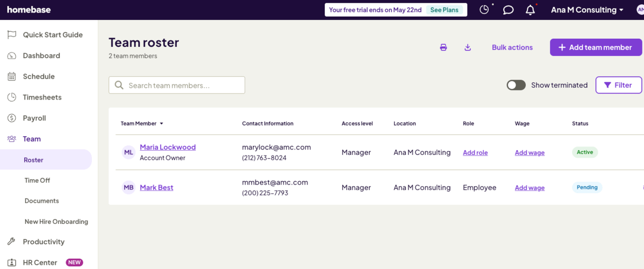The width and height of the screenshot is (644, 269).
Task: Open Payroll from the sidebar
Action: click(34, 118)
